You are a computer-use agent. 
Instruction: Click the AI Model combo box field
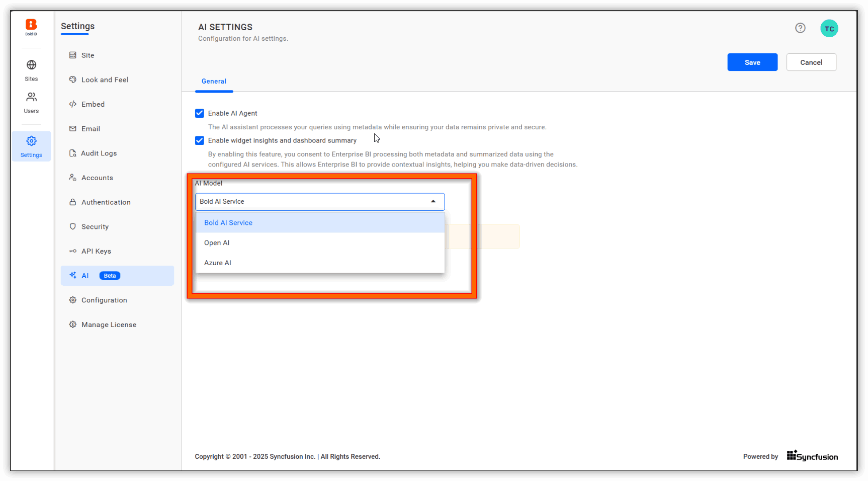click(x=320, y=202)
